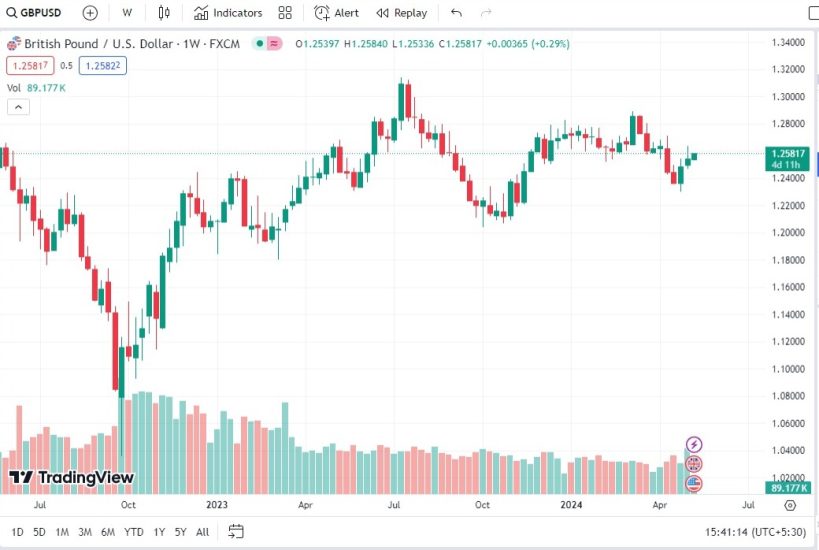Open chart settings gear on price axis
819x550 pixels.
(789, 505)
